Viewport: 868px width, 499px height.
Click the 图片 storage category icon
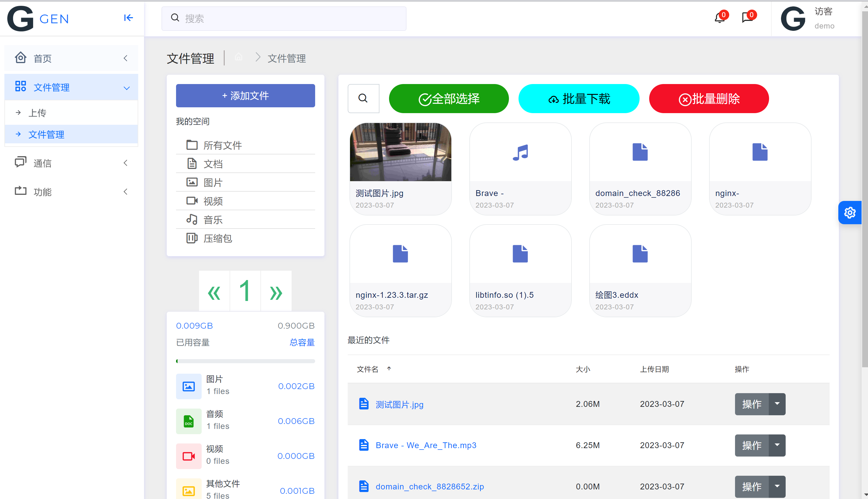pos(189,386)
